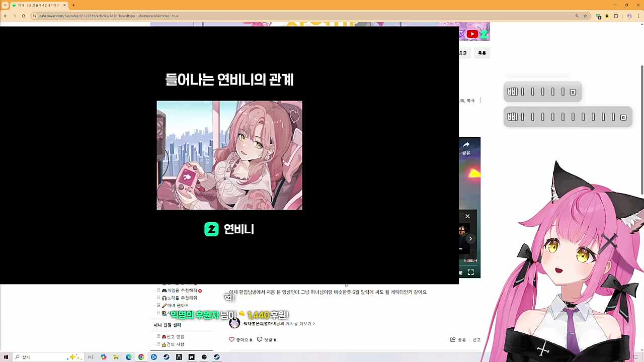644x362 pixels.
Task: Click the next arrow on the video overlay
Action: coord(470,238)
